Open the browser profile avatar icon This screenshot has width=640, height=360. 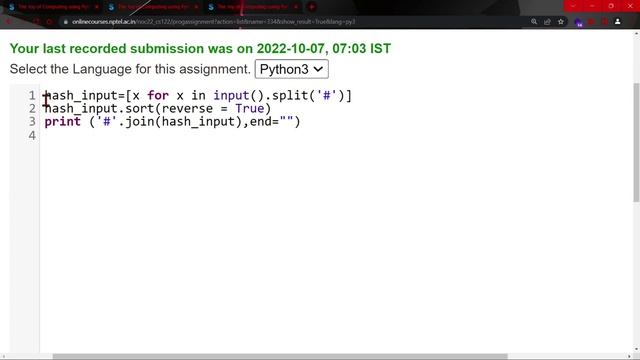point(618,22)
